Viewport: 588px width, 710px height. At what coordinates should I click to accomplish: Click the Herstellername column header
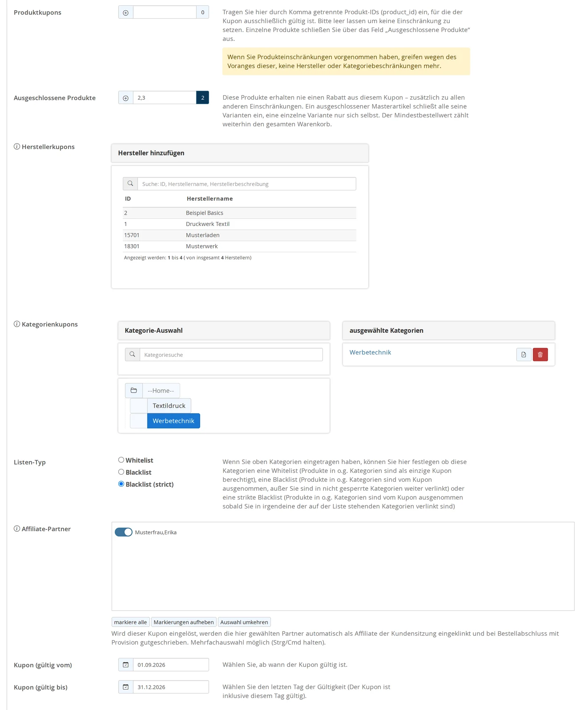point(209,199)
